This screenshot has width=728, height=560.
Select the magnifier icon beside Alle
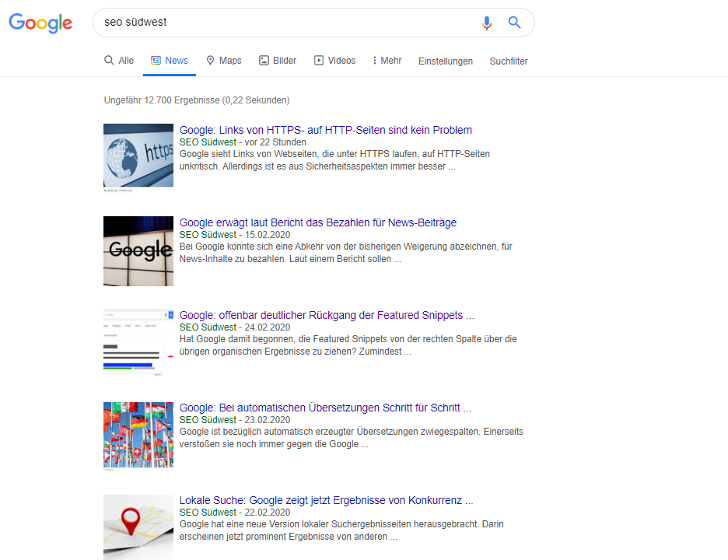click(108, 60)
